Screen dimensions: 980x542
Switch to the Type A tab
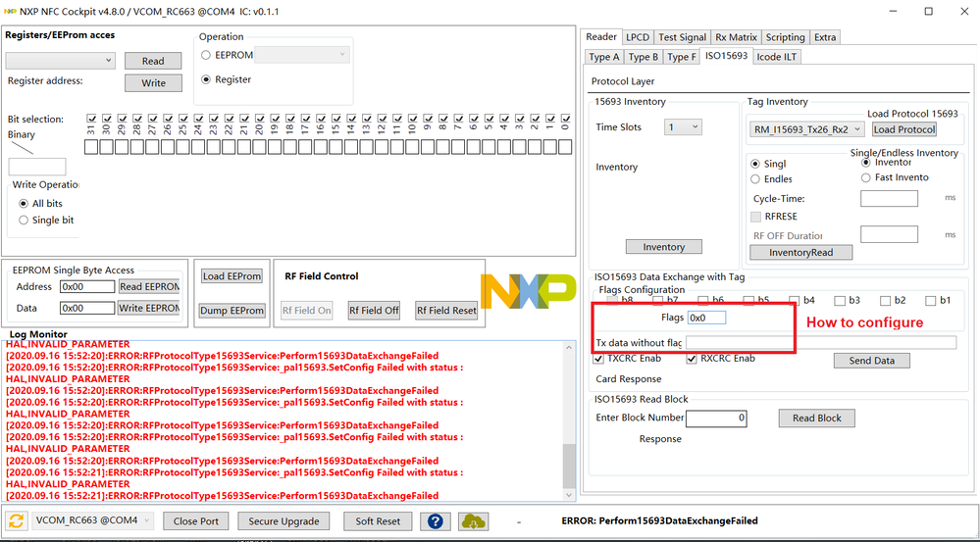603,57
